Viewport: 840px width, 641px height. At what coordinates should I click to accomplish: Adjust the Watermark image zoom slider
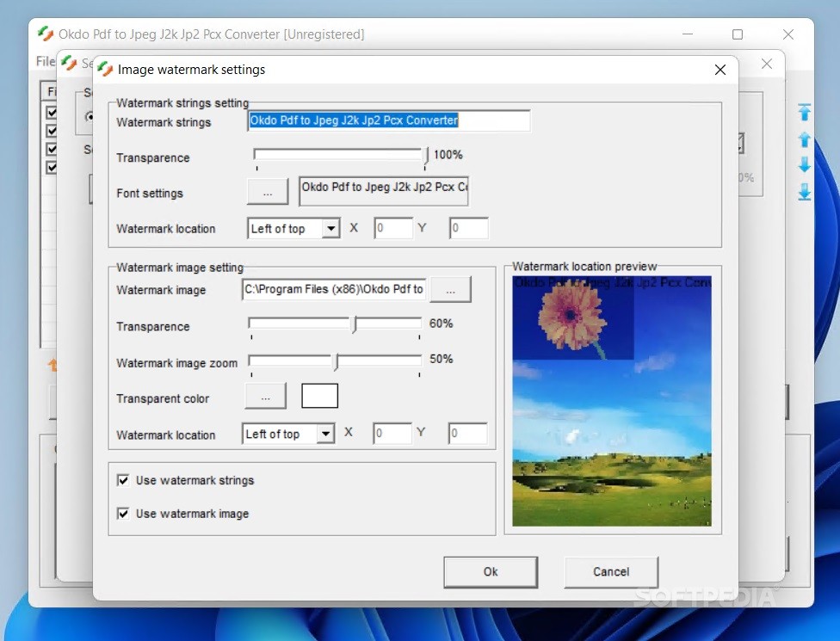point(336,361)
